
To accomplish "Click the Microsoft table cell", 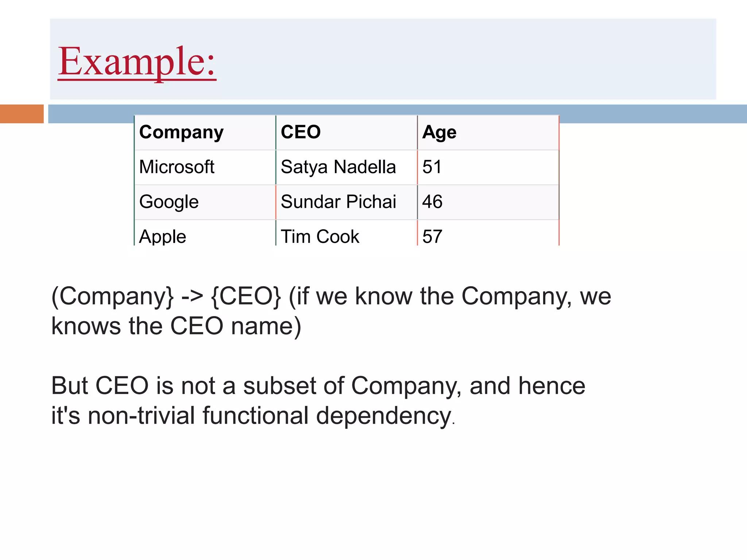I will click(x=177, y=167).
